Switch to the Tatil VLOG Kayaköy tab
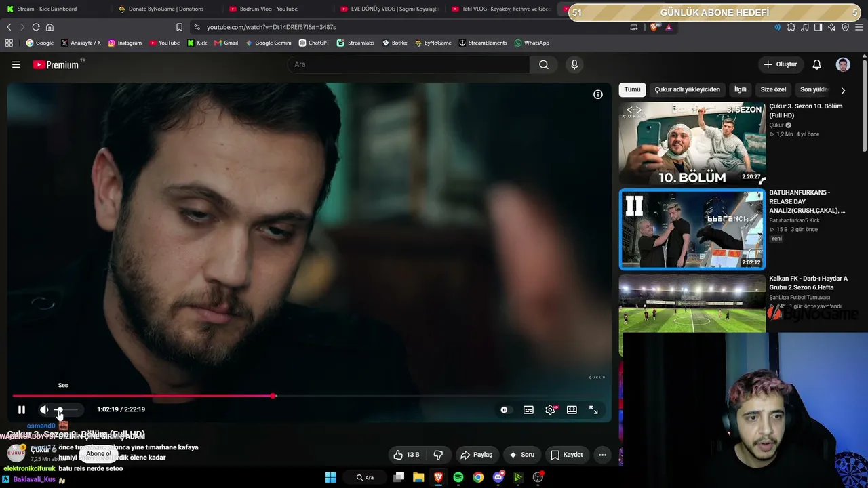Screen dimensions: 868x488 pyautogui.click(x=500, y=9)
